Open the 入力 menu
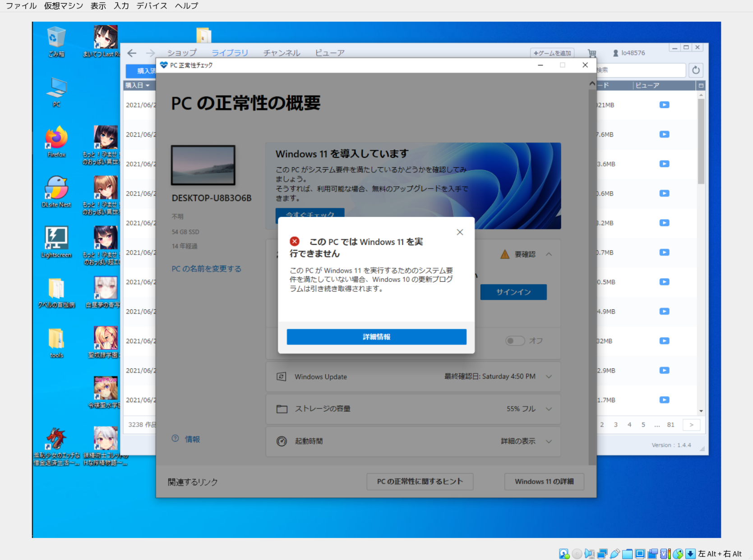The width and height of the screenshot is (753, 560). (x=121, y=6)
